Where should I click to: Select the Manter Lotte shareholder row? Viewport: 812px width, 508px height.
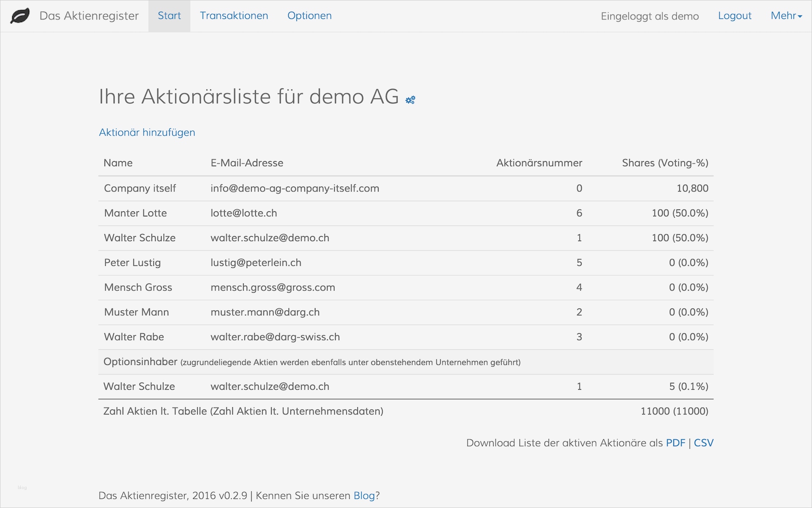click(135, 213)
